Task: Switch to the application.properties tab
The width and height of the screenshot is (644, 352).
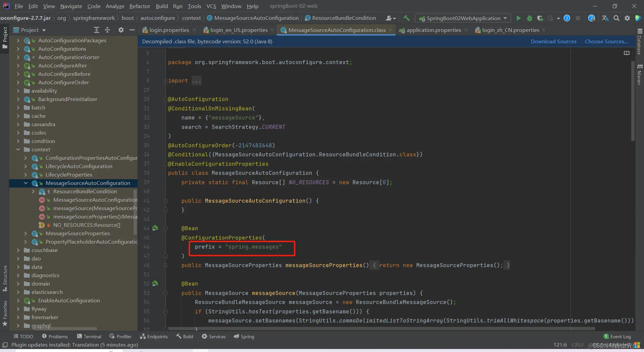Action: coord(433,30)
